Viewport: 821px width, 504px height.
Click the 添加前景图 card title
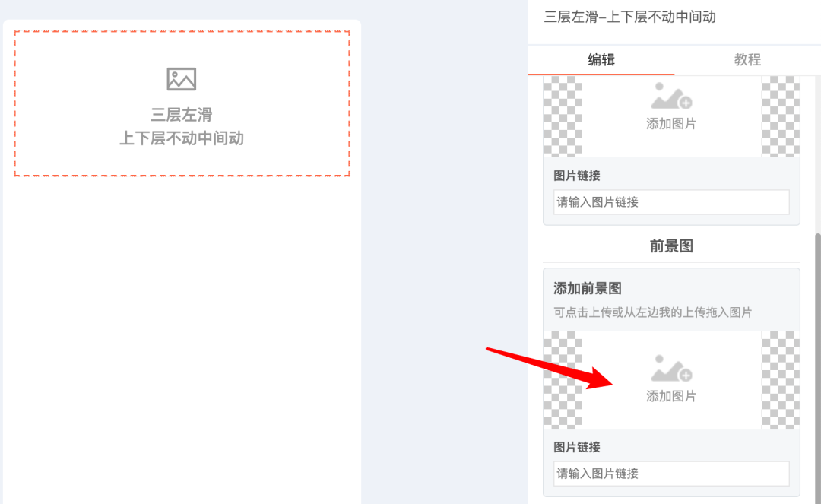coord(588,288)
